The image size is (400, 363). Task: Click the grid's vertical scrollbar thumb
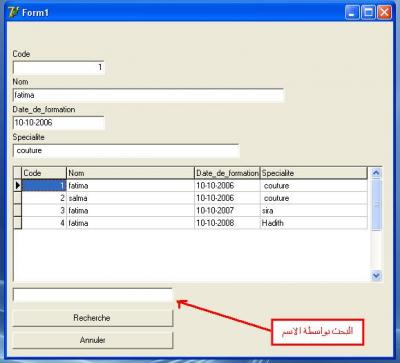[x=376, y=205]
